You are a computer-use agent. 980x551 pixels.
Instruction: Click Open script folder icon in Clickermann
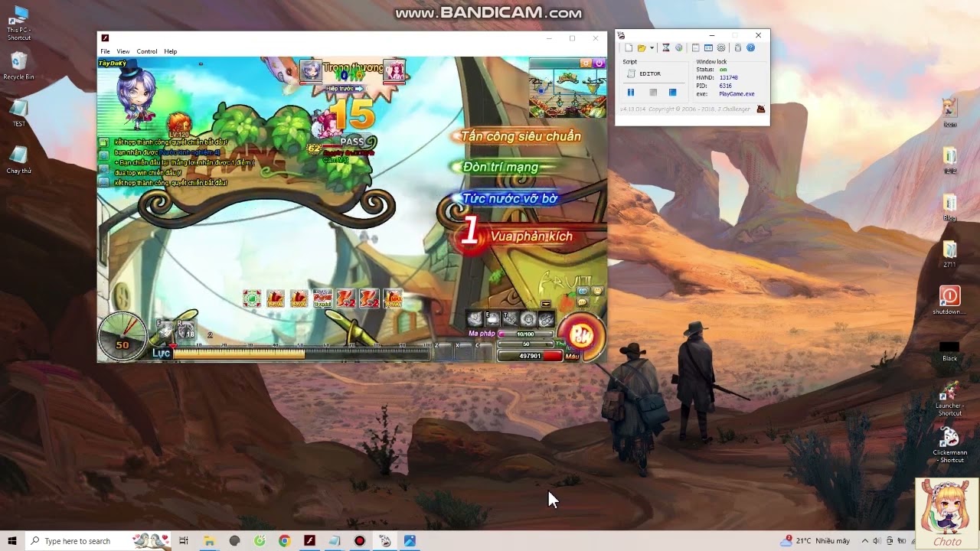click(642, 47)
